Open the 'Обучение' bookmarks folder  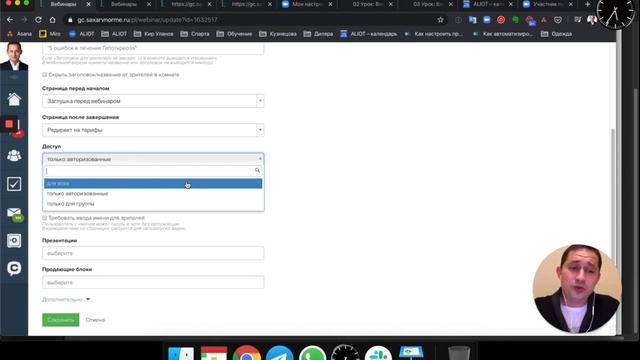234,34
